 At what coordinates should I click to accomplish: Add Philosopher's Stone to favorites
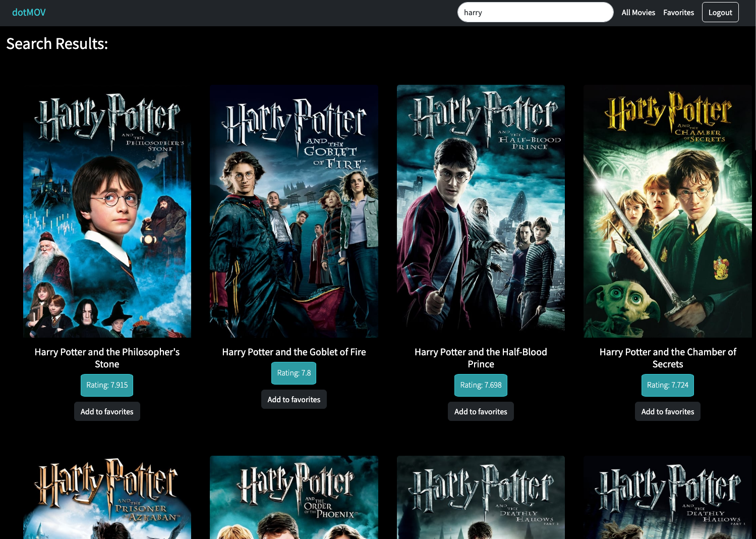point(107,411)
